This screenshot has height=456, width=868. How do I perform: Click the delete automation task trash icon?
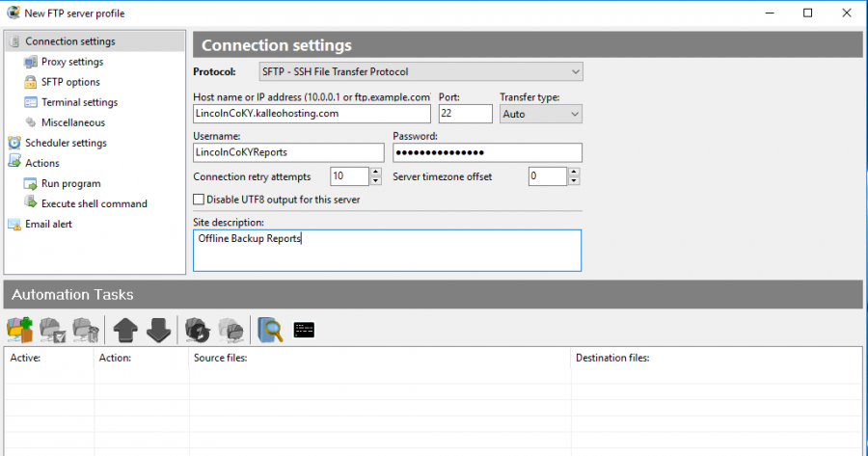click(x=86, y=330)
